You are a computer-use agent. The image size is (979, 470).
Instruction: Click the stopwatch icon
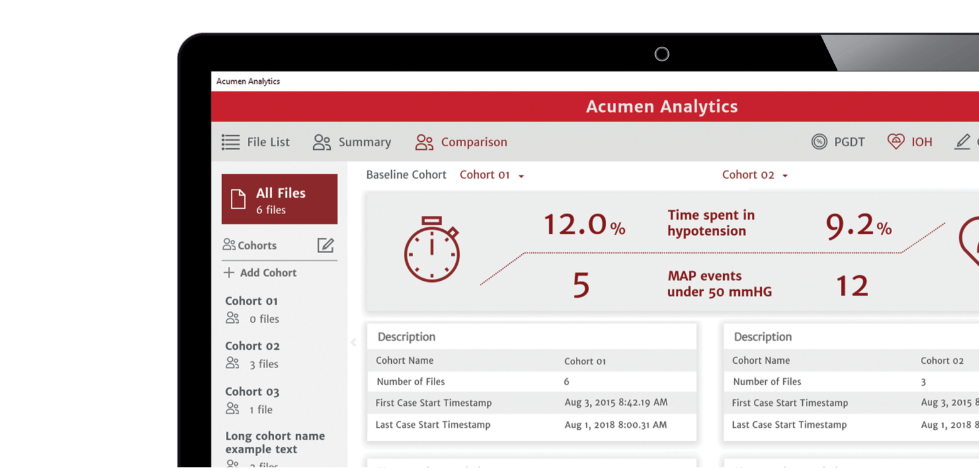(x=432, y=249)
